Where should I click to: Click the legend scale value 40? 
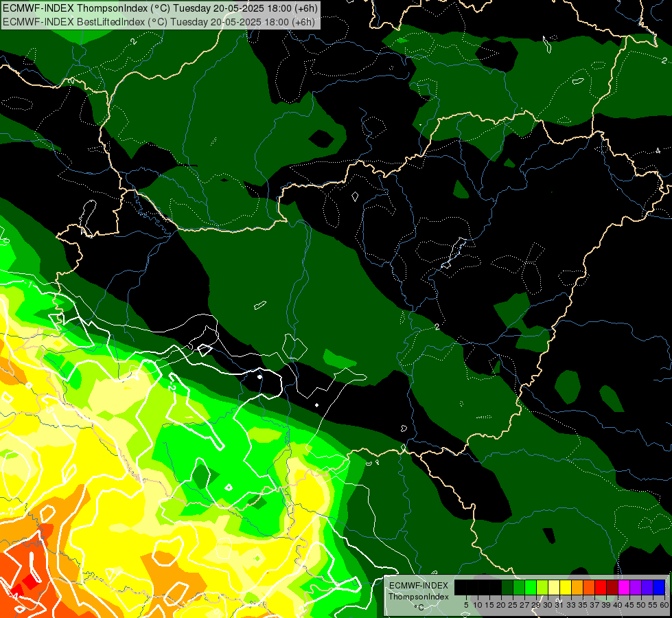618,605
